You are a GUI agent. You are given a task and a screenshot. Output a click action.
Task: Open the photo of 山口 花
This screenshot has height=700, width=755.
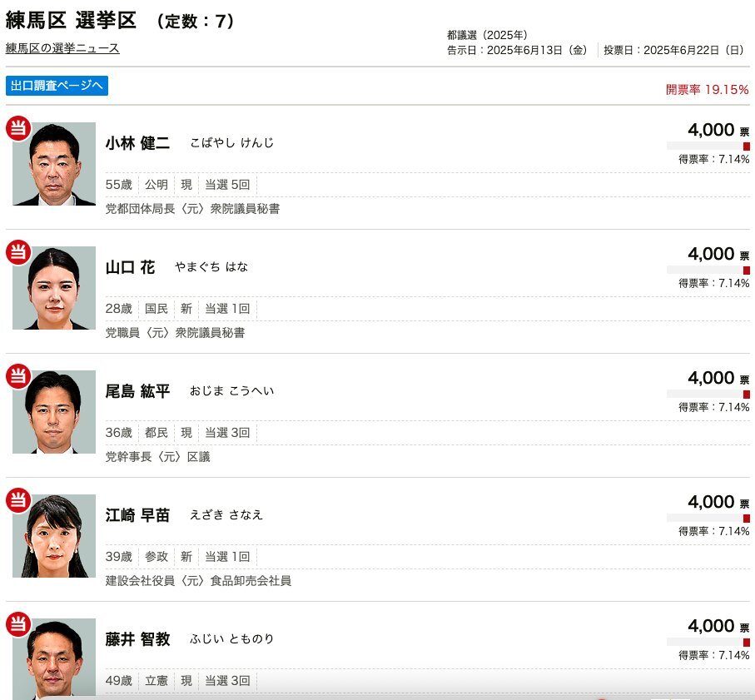coord(54,288)
